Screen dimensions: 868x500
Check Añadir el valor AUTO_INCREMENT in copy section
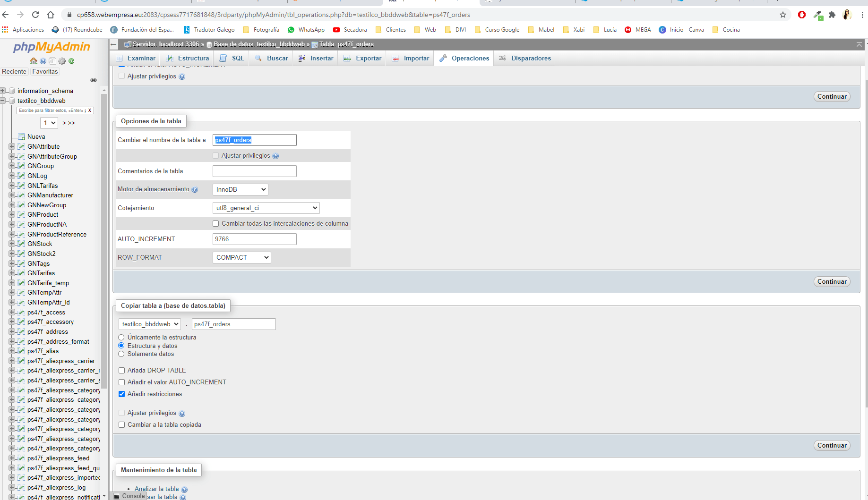coord(122,382)
